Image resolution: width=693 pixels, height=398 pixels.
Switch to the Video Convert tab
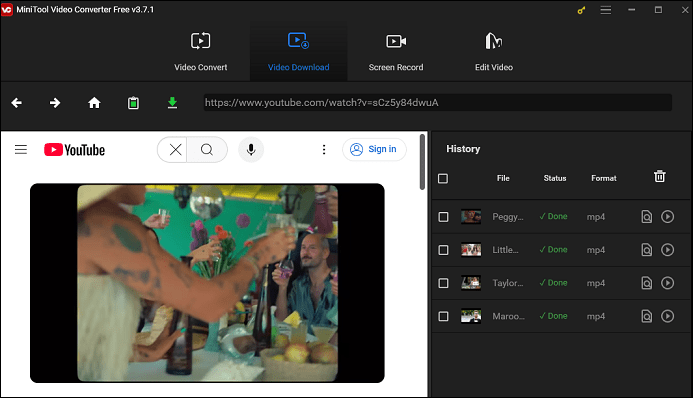pyautogui.click(x=201, y=52)
